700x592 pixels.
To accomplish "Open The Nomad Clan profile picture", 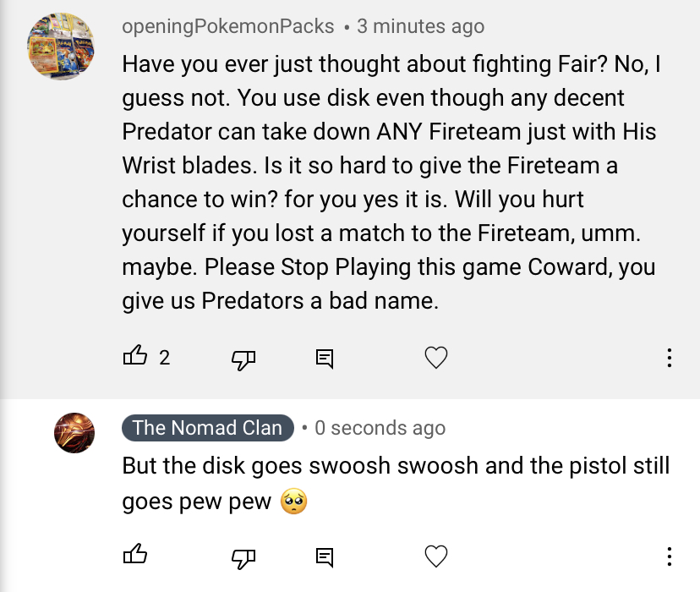I will [74, 433].
